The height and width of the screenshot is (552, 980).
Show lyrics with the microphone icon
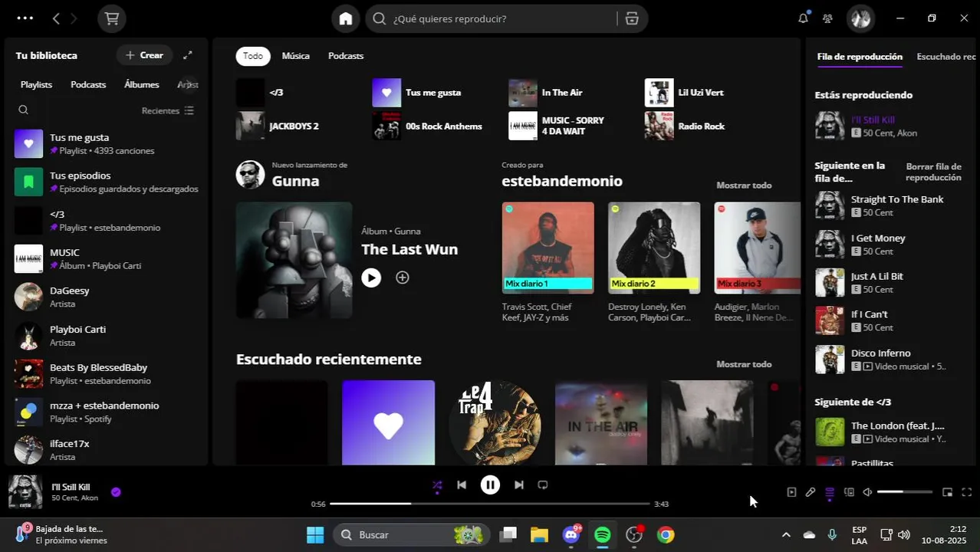[x=811, y=492]
